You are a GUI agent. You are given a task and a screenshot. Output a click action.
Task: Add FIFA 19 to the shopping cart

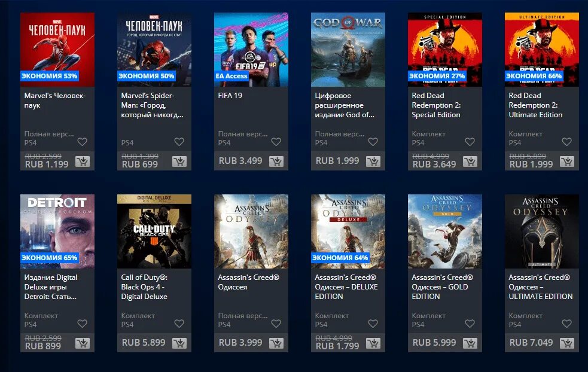click(x=276, y=161)
